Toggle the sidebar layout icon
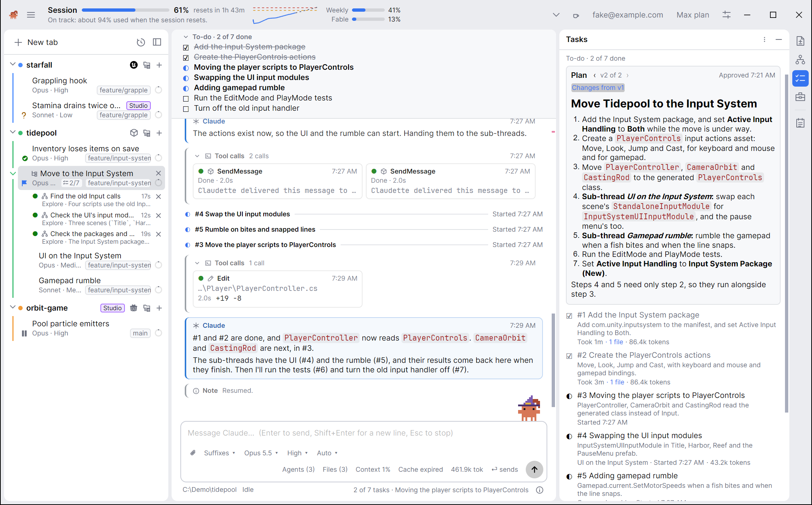This screenshot has width=812, height=505. 157,42
